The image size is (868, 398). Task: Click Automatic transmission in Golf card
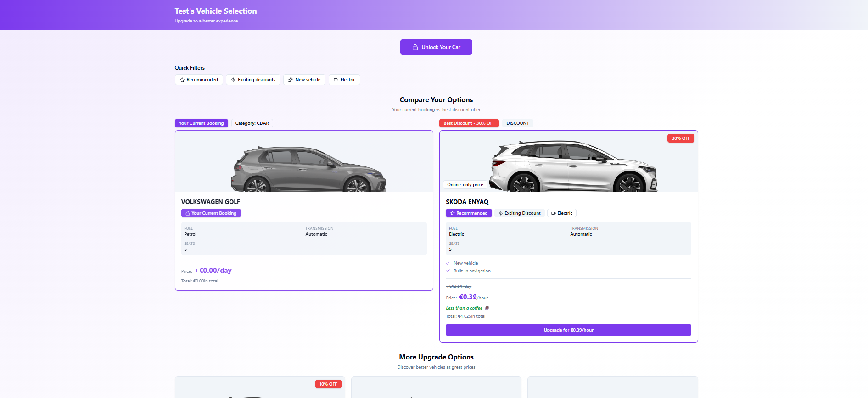(316, 234)
